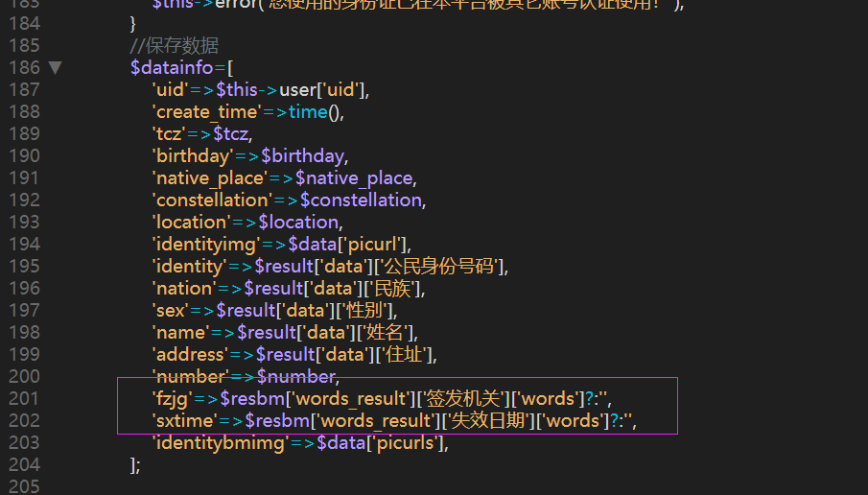The height and width of the screenshot is (495, 868).
Task: Click line number 190 in gutter
Action: 24,156
